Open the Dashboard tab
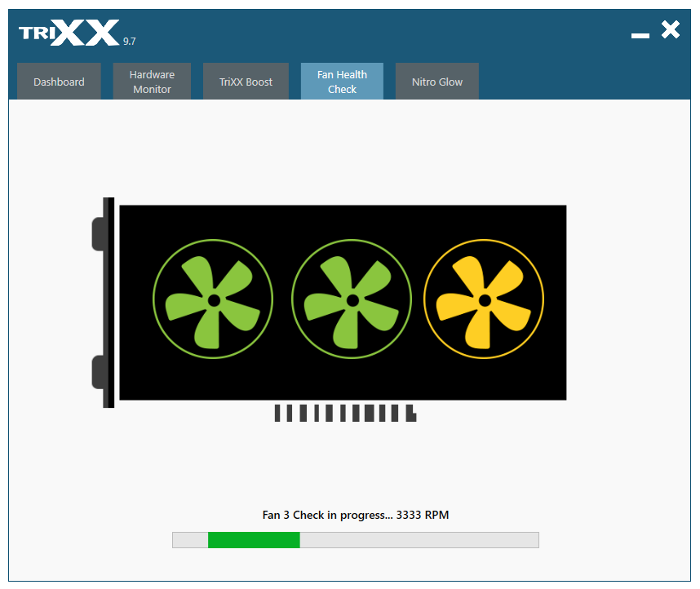This screenshot has height=589, width=700. pos(59,82)
